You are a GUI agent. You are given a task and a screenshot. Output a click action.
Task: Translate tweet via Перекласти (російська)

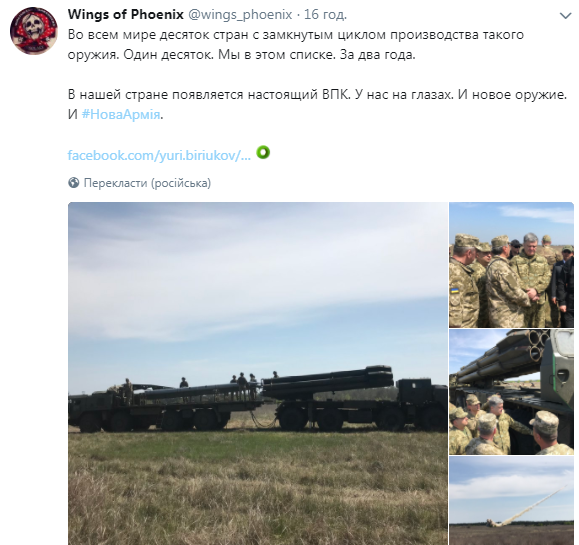(x=147, y=183)
